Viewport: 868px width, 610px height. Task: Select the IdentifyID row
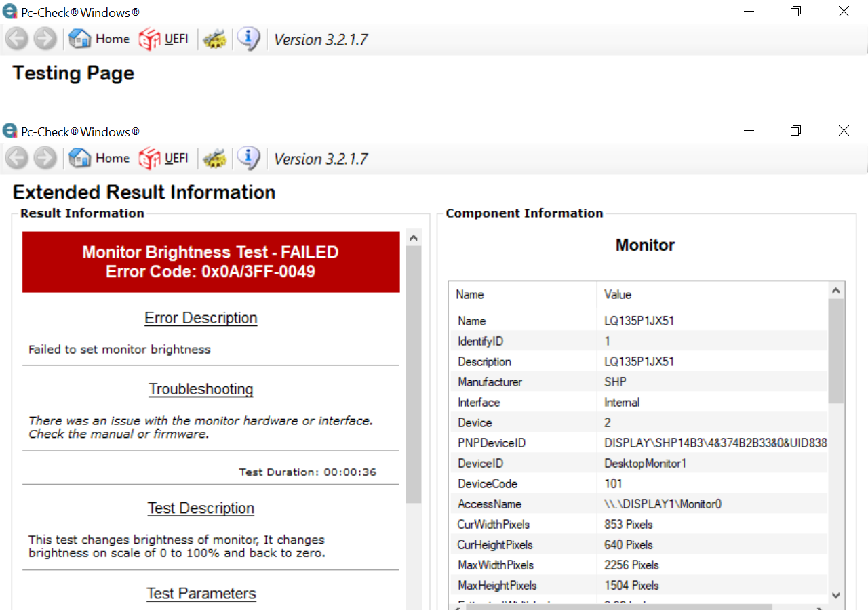[x=638, y=341]
